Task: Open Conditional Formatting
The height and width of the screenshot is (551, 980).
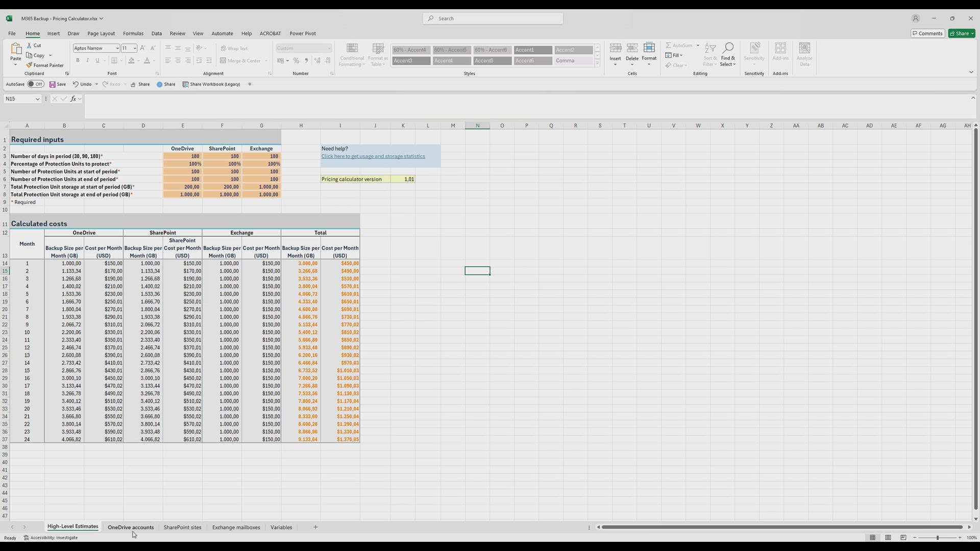Action: (x=352, y=54)
